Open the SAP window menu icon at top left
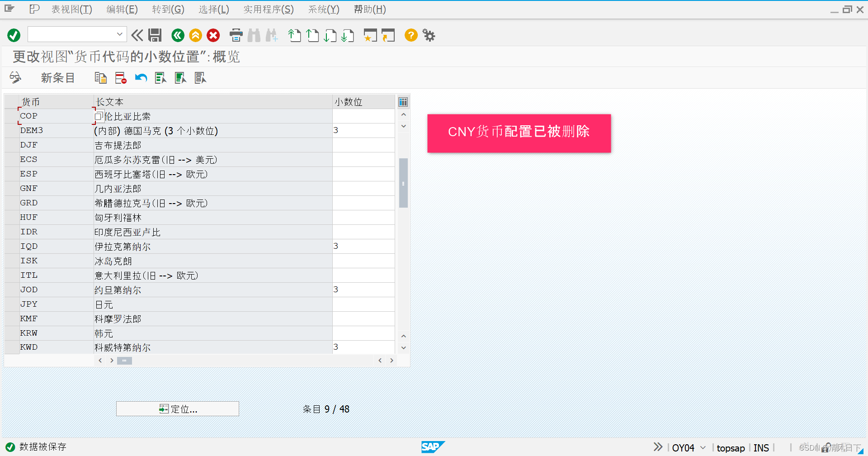 pyautogui.click(x=9, y=9)
